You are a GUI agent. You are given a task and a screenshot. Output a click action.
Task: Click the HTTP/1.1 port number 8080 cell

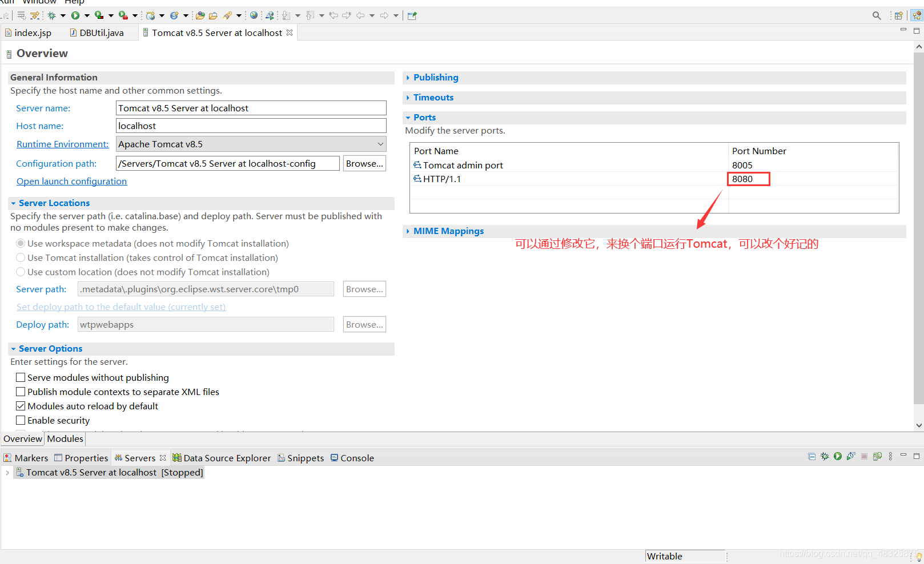pos(748,179)
